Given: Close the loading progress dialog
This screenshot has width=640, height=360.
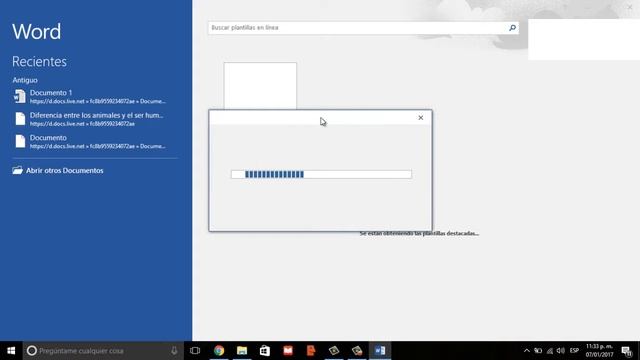Looking at the screenshot, I should [421, 118].
